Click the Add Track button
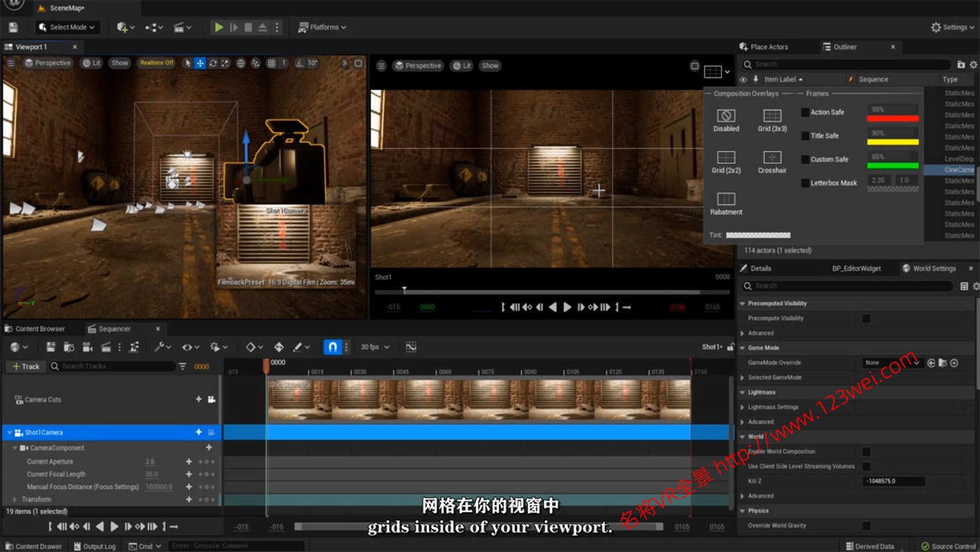This screenshot has width=980, height=552. point(26,366)
